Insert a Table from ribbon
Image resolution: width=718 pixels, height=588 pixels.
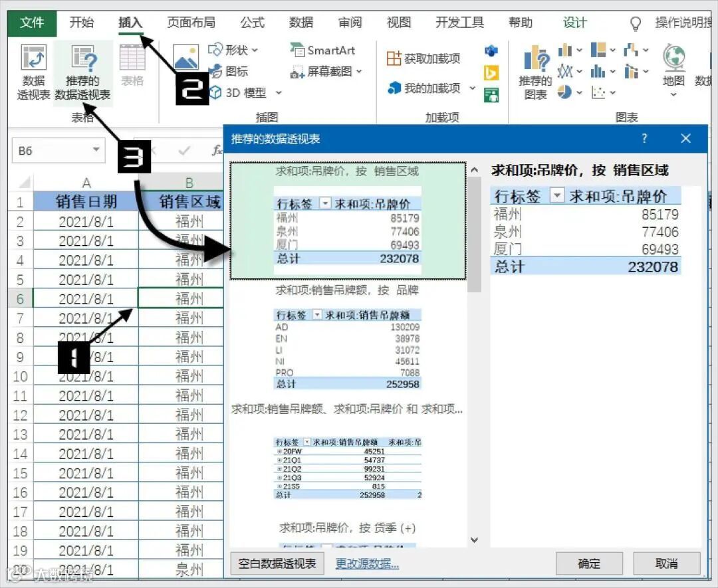[132, 65]
